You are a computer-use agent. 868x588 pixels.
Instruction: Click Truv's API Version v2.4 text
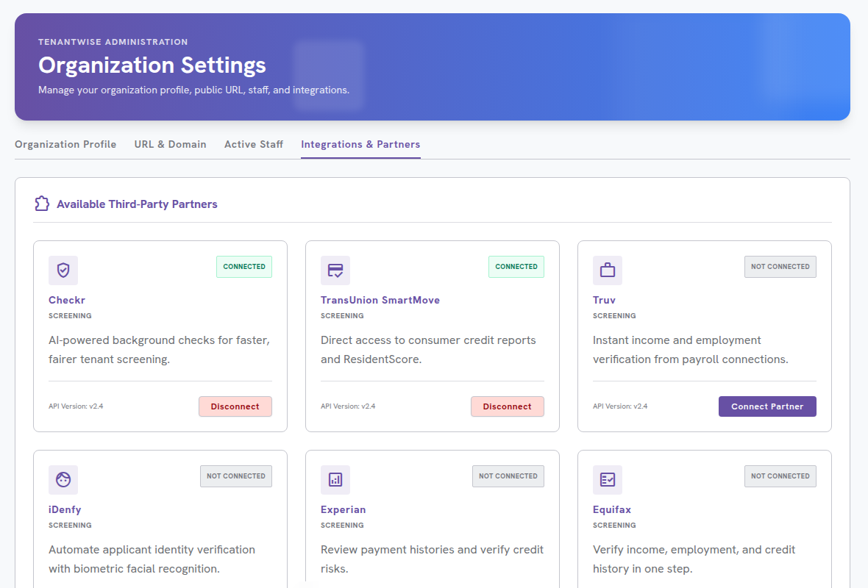pos(620,406)
